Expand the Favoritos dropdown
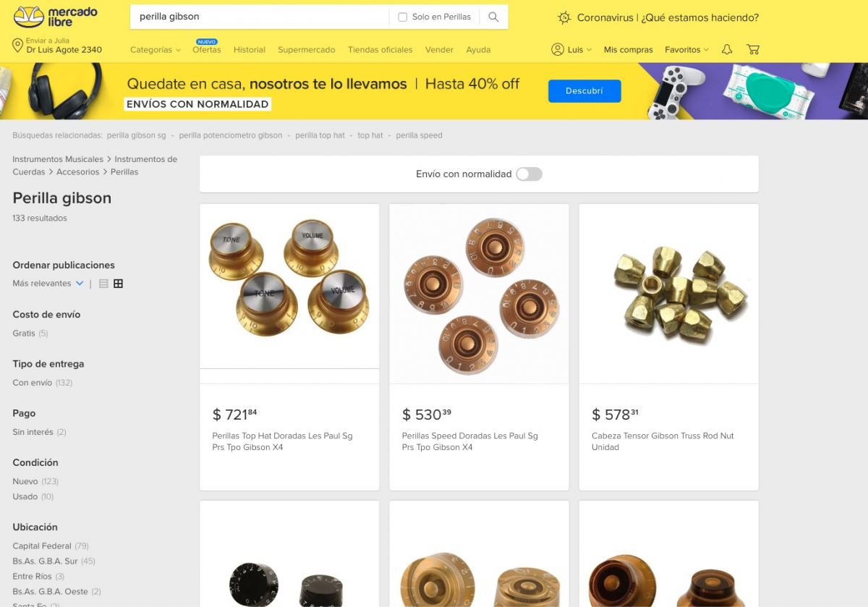This screenshot has height=607, width=868. (686, 50)
